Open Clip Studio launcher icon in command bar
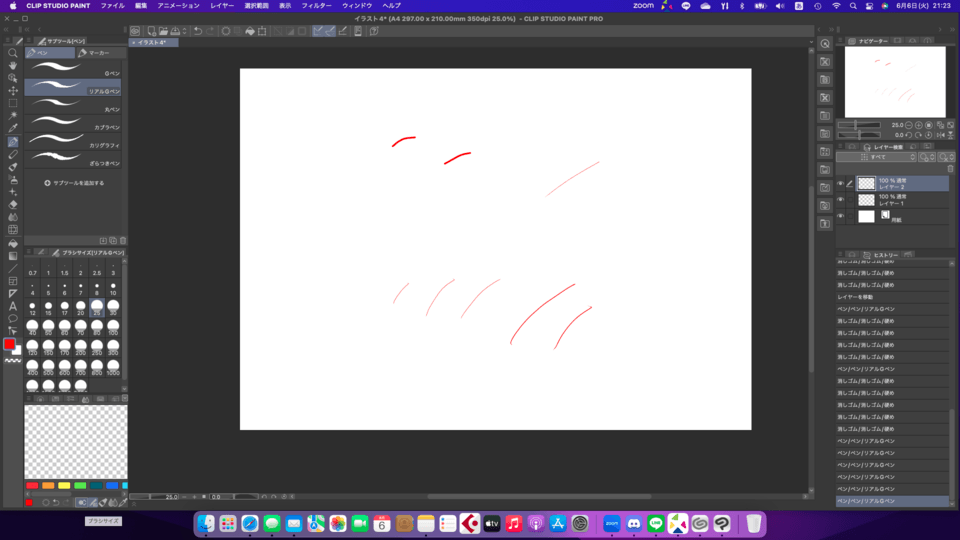960x540 pixels. pos(135,31)
